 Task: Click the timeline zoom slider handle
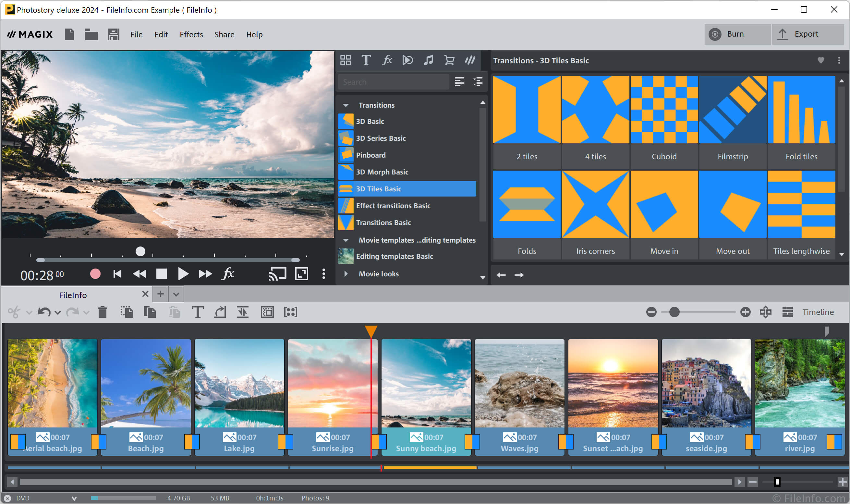pyautogui.click(x=674, y=312)
